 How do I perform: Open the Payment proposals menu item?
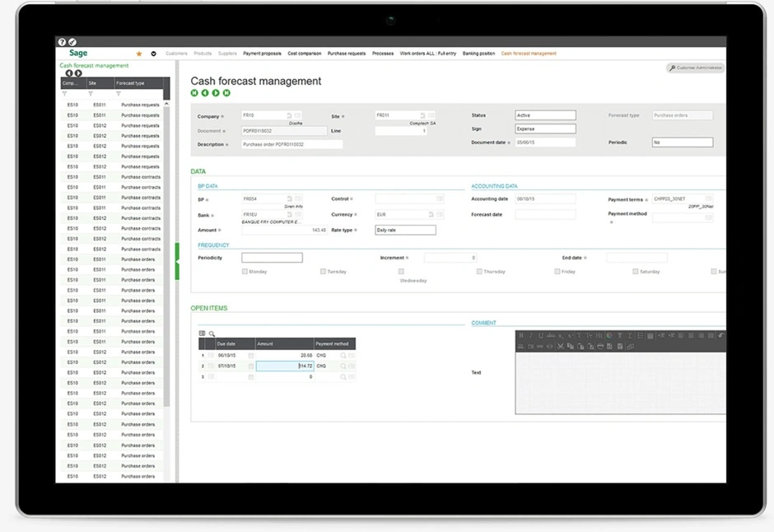(x=262, y=54)
